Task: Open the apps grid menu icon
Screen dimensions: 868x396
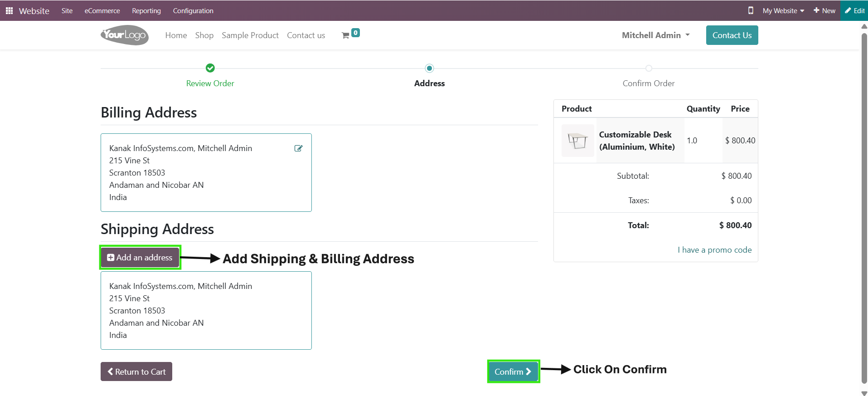Action: [x=9, y=10]
